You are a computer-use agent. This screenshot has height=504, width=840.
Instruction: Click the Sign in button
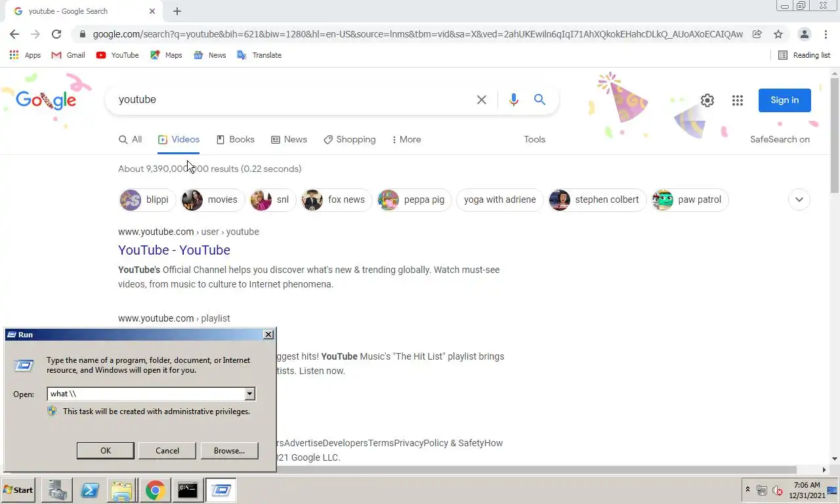tap(784, 100)
